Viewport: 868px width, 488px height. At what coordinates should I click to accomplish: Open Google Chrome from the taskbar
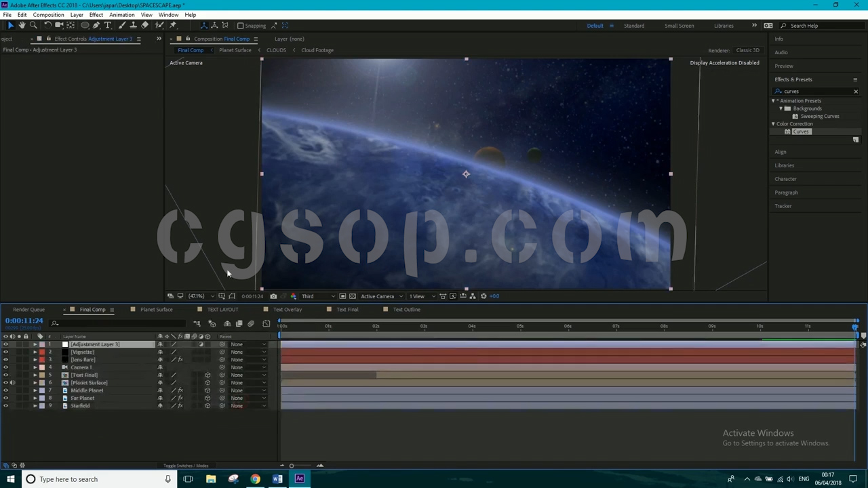pos(255,479)
